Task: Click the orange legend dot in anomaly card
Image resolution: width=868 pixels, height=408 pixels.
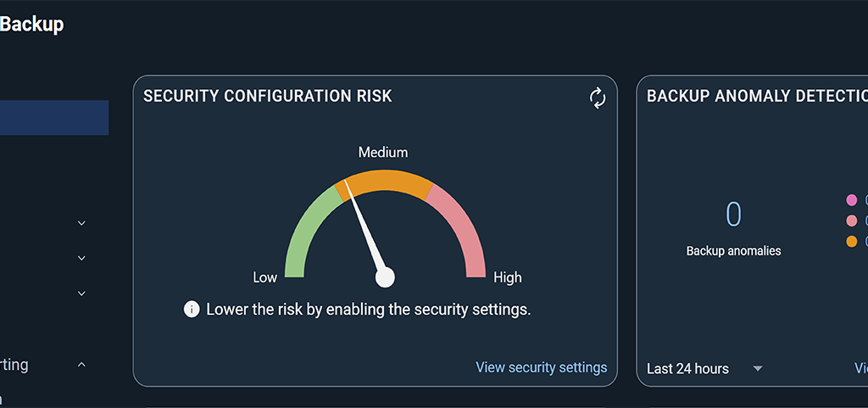Action: pos(852,242)
